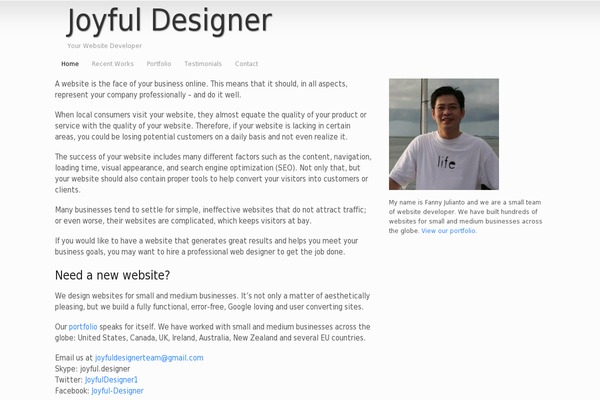
Task: Open the Contact page
Action: [x=246, y=64]
